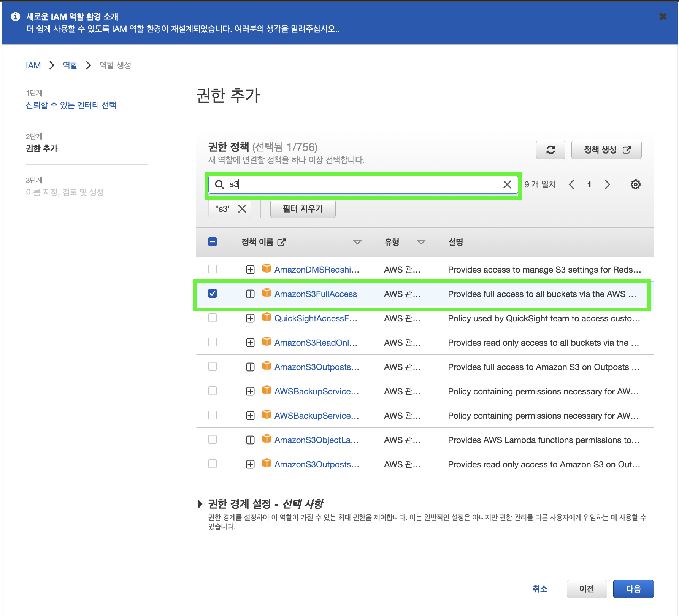Viewport: 679px width, 616px height.
Task: Check the AmazonDMSRedshi… policy checkbox
Action: (213, 269)
